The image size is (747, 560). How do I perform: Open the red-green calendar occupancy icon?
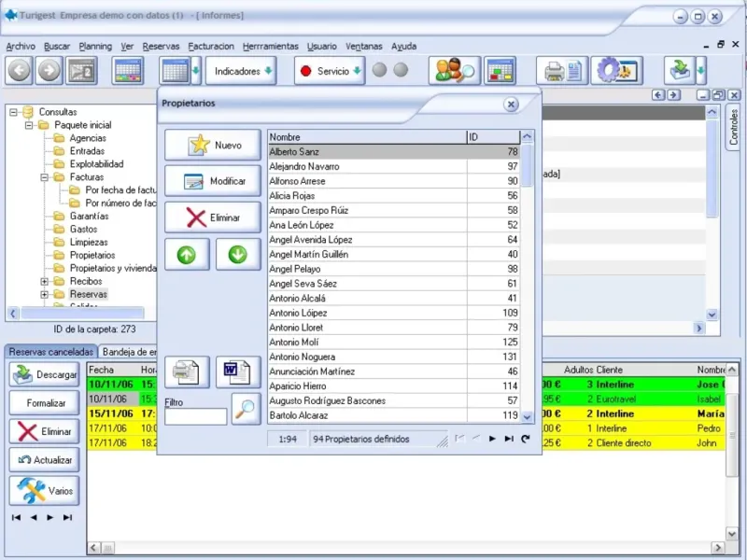[500, 71]
